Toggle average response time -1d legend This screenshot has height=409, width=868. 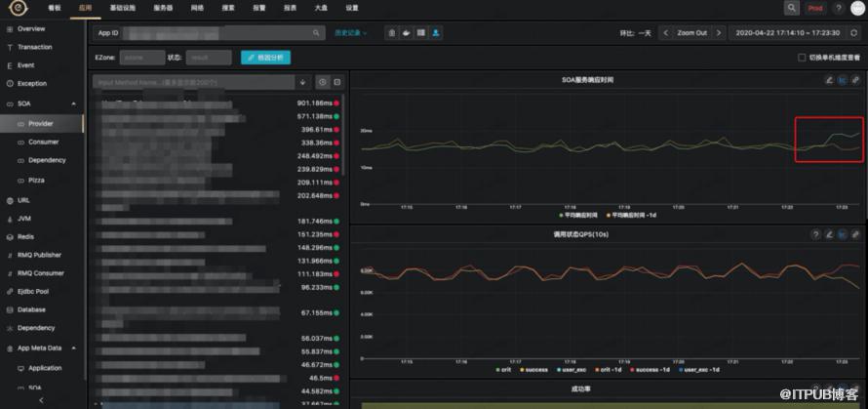[x=630, y=215]
